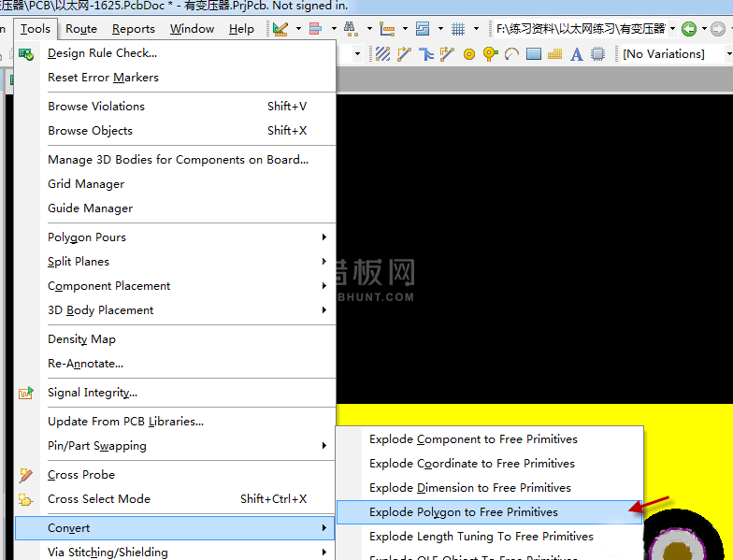733x560 pixels.
Task: Select the Place Arc tool
Action: pyautogui.click(x=511, y=54)
